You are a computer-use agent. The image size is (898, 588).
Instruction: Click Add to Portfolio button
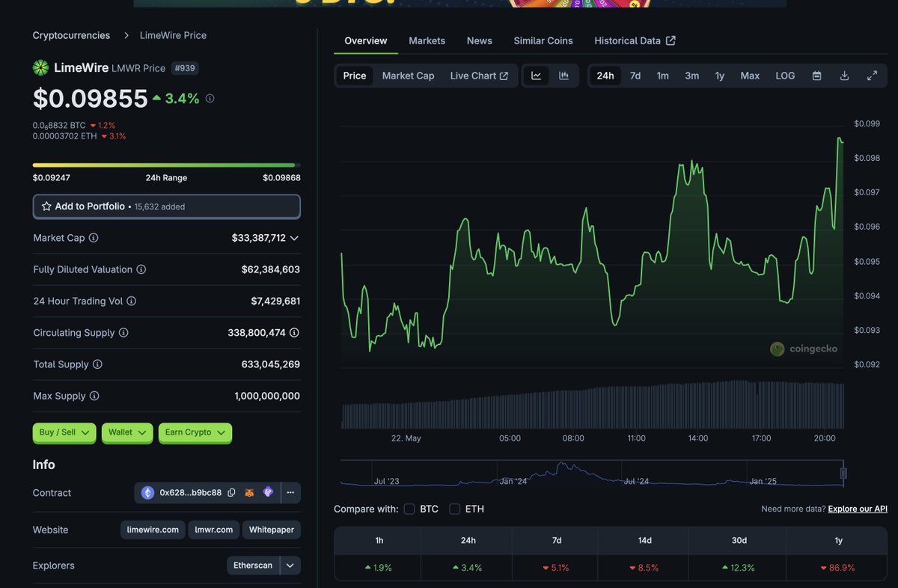(167, 206)
